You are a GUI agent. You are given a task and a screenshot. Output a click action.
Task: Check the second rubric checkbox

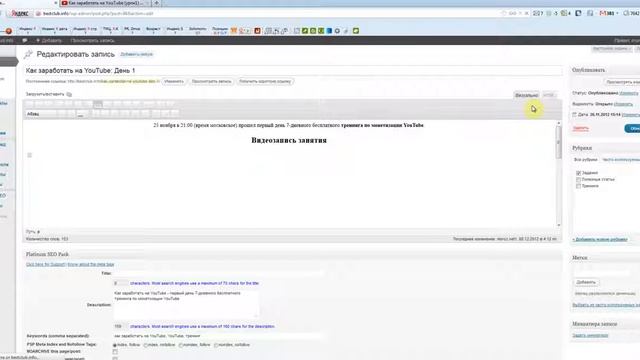click(578, 180)
